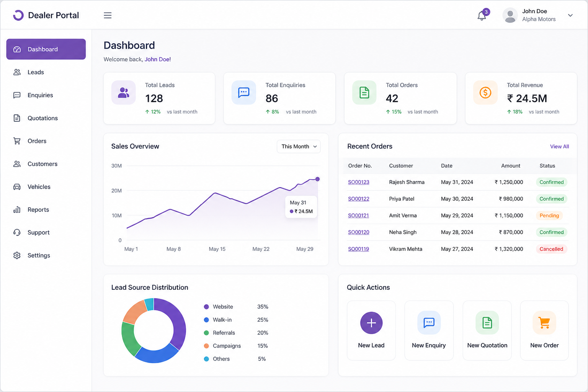
Task: Click customer name Priya Patel
Action: pos(402,199)
